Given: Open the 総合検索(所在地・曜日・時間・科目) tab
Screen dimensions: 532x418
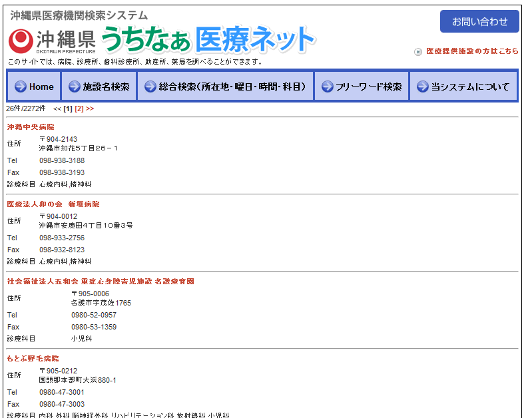Looking at the screenshot, I should pos(225,86).
